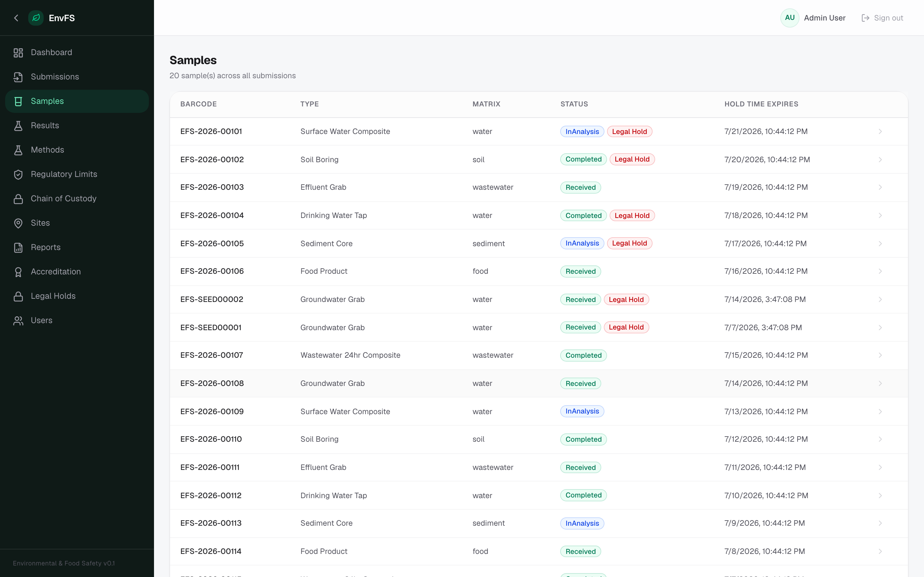
Task: Expand the EFS-SEED00002 row chevron
Action: (x=880, y=300)
